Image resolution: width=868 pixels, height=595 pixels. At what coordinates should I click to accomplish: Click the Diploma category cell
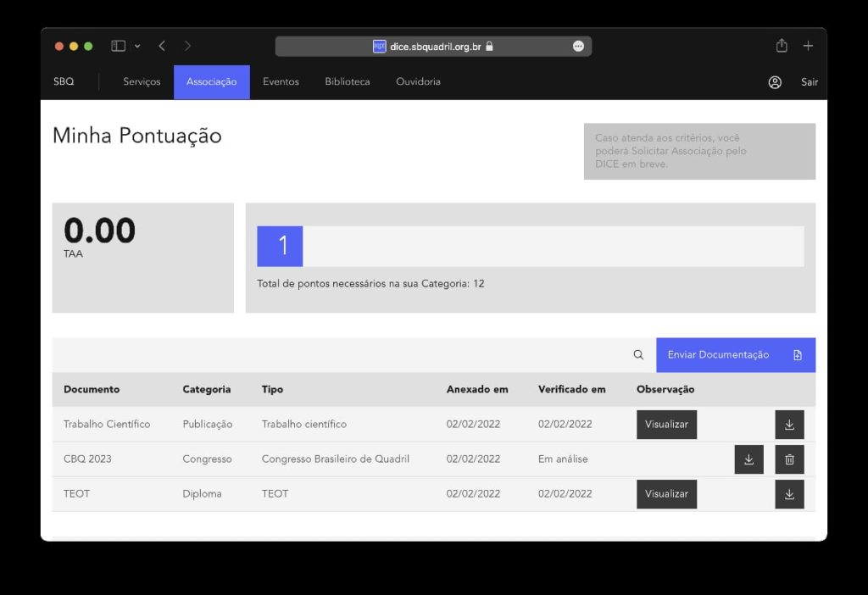click(x=202, y=493)
